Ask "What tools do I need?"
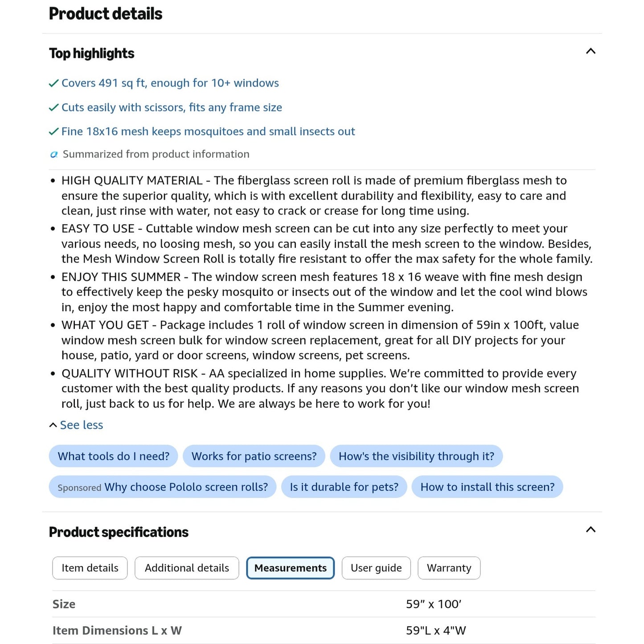Image resolution: width=644 pixels, height=644 pixels. (114, 456)
